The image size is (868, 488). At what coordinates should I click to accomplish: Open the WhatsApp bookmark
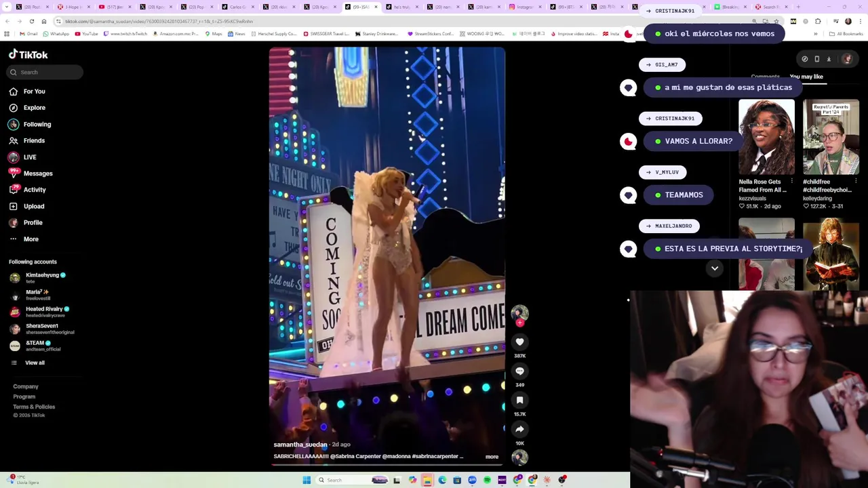[x=56, y=34]
